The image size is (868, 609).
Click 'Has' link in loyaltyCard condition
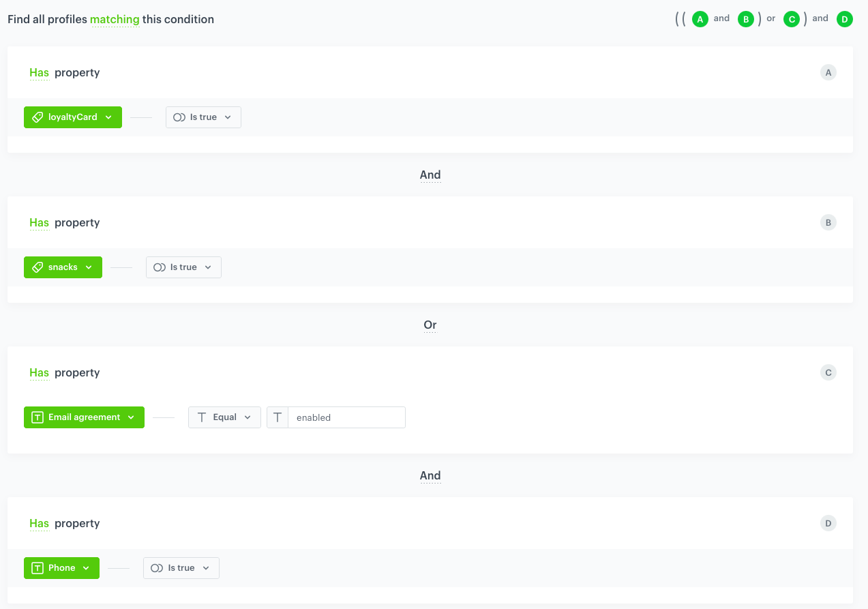coord(39,73)
